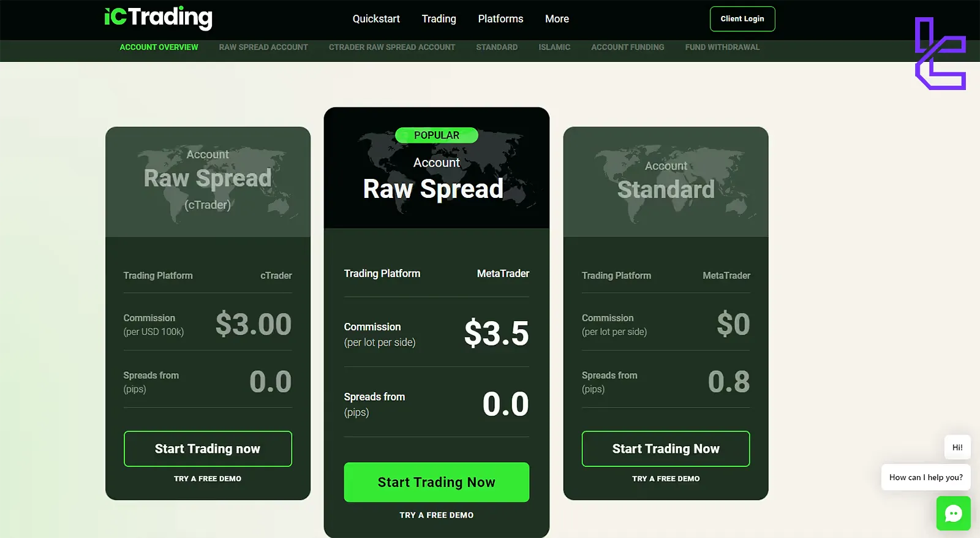Click the Standard account card header

666,181
